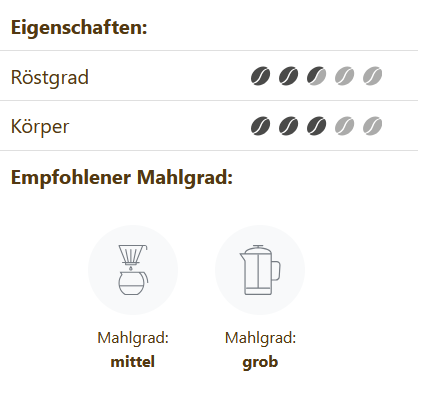Select the French press icon

[x=260, y=270]
